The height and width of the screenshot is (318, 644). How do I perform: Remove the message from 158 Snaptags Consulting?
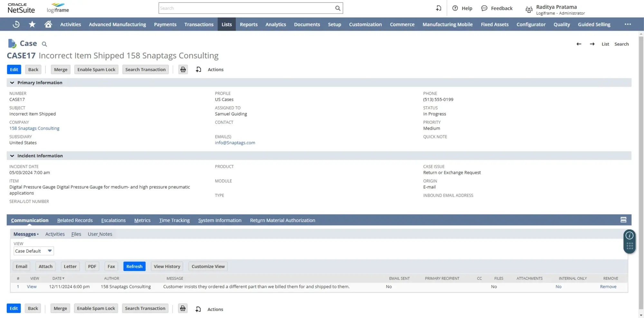pos(608,286)
